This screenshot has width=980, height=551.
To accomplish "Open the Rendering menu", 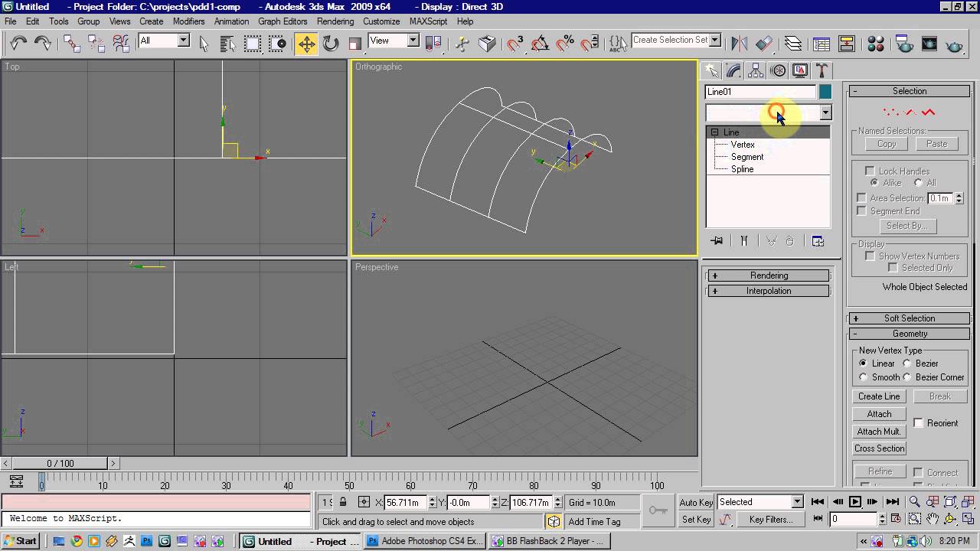I will 335,21.
